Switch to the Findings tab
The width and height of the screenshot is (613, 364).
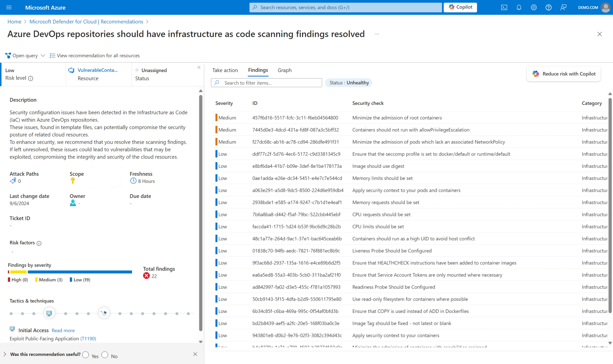coord(258,70)
